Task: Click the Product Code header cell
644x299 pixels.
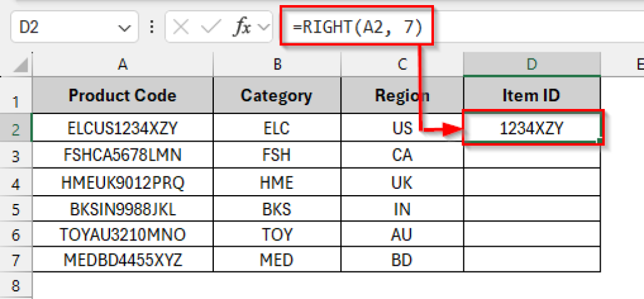Action: click(123, 96)
